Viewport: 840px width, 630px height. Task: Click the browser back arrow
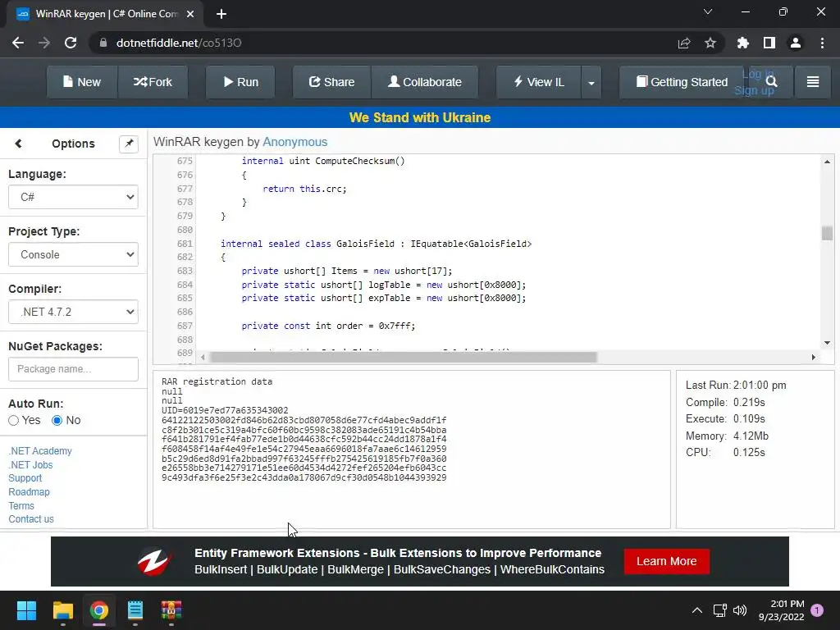click(18, 43)
